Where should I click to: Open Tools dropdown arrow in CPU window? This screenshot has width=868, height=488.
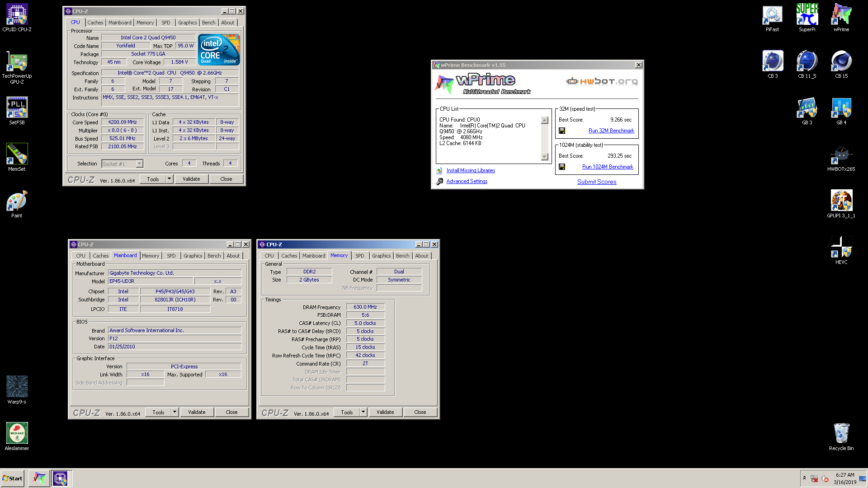169,179
